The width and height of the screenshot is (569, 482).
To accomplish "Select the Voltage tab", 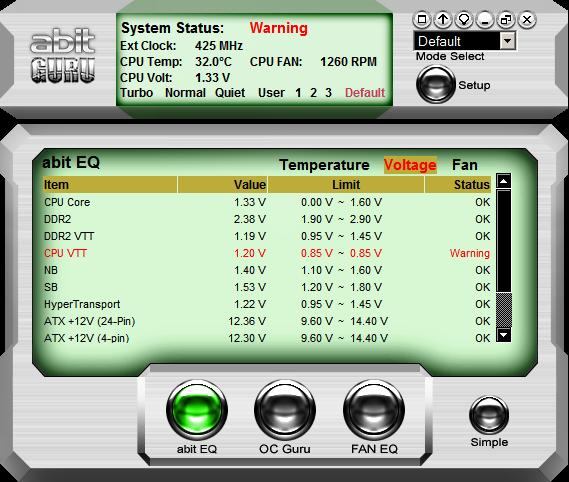I will click(410, 165).
